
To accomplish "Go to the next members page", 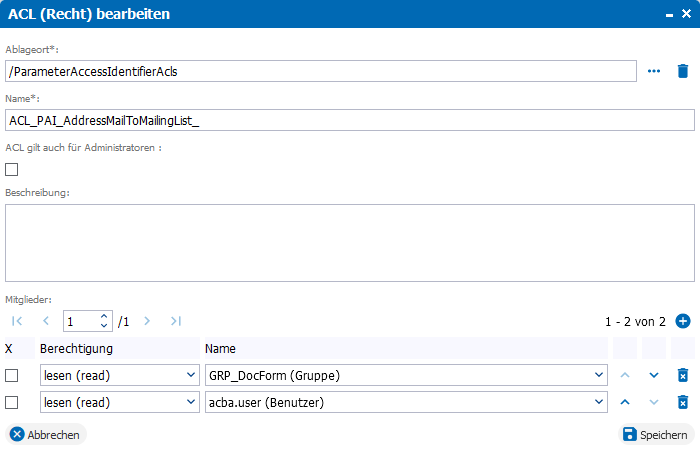I will coord(147,321).
